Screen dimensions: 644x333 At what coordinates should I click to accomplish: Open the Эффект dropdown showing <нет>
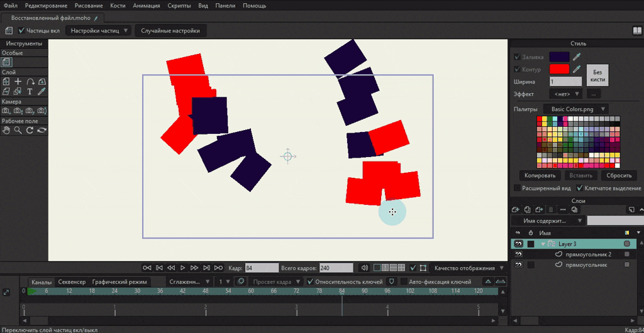[x=565, y=94]
